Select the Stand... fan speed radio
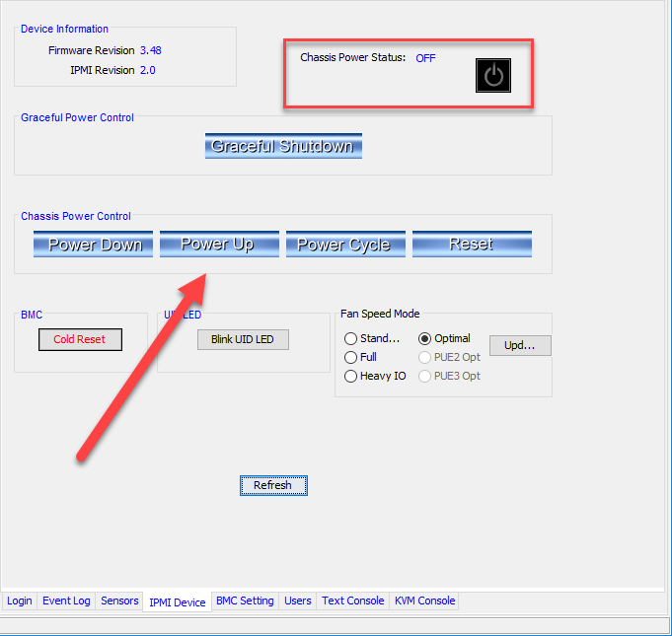The width and height of the screenshot is (672, 636). pyautogui.click(x=372, y=338)
